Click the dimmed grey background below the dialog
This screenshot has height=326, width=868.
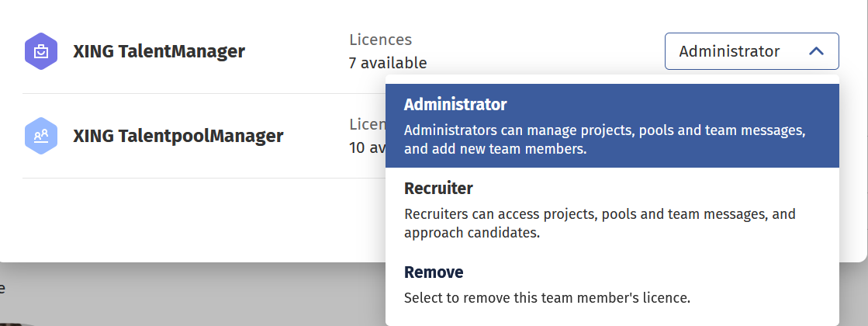(194, 299)
